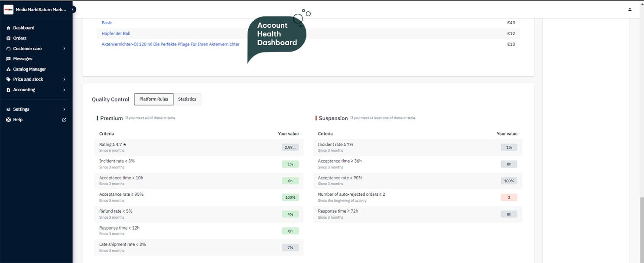The height and width of the screenshot is (263, 644).
Task: Open the Basic product link
Action: point(107,23)
